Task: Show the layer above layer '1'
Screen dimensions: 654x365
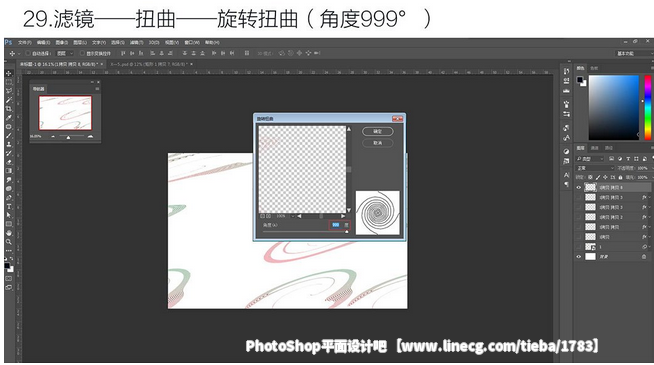Action: pyautogui.click(x=579, y=237)
